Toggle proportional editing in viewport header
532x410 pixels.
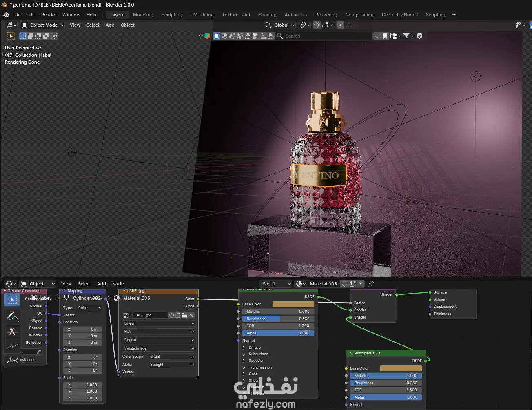click(x=340, y=25)
